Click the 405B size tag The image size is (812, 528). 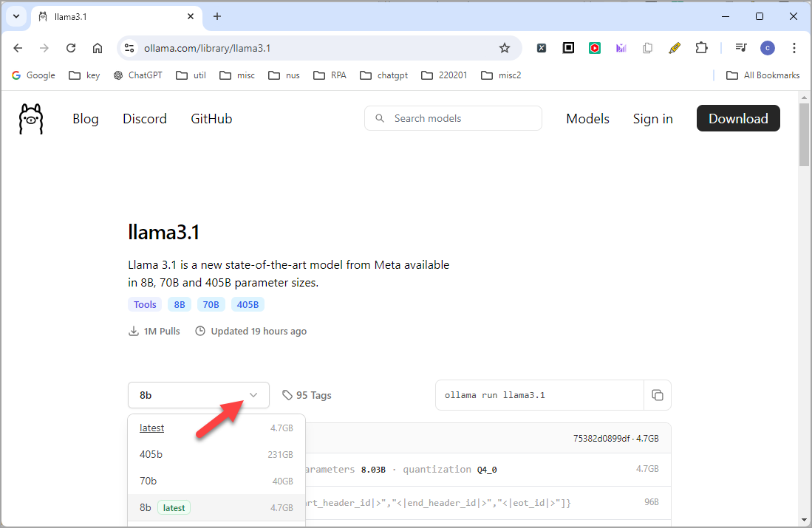[x=248, y=304]
